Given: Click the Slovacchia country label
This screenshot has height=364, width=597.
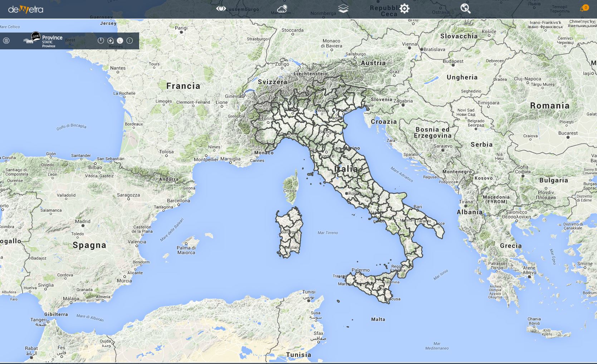Looking at the screenshot, I should tap(459, 36).
